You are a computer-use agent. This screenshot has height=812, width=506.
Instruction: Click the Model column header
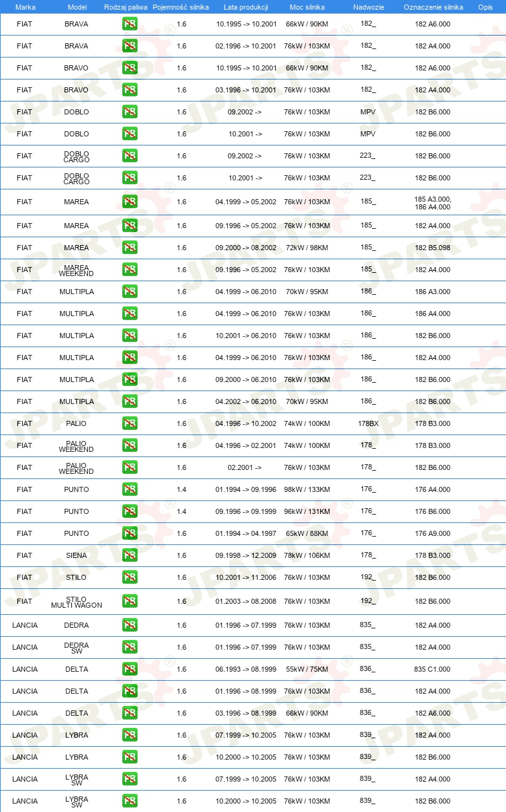pos(77,7)
